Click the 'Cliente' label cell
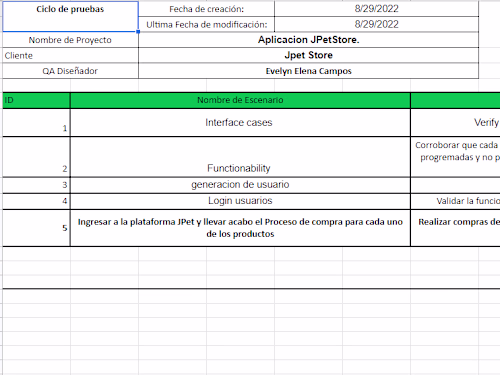The height and width of the screenshot is (375, 500). pos(70,55)
